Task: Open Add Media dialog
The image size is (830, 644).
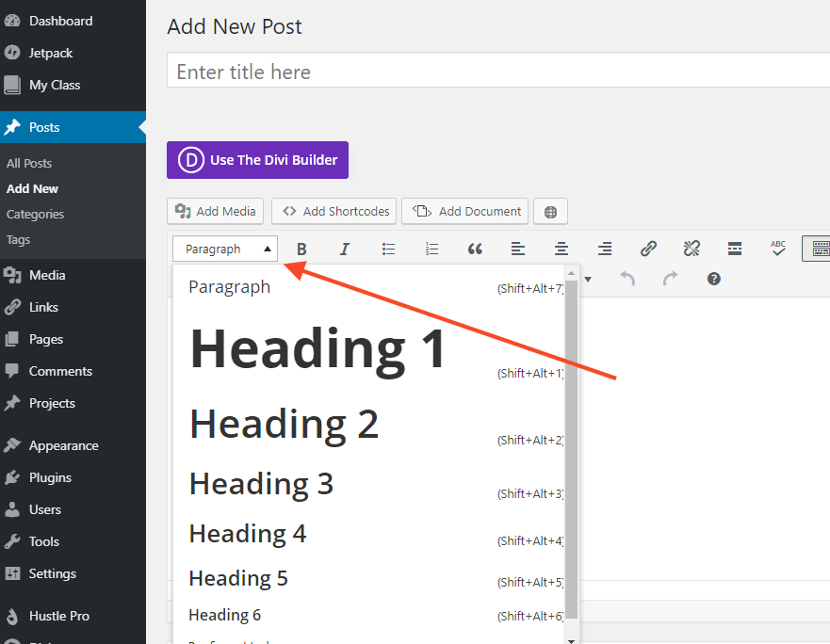Action: [215, 211]
